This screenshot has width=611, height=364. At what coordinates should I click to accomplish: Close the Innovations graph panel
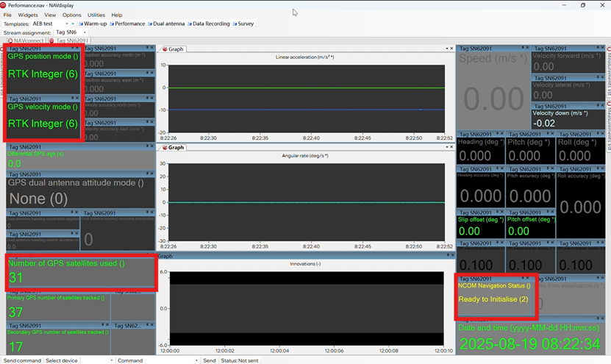pyautogui.click(x=452, y=255)
